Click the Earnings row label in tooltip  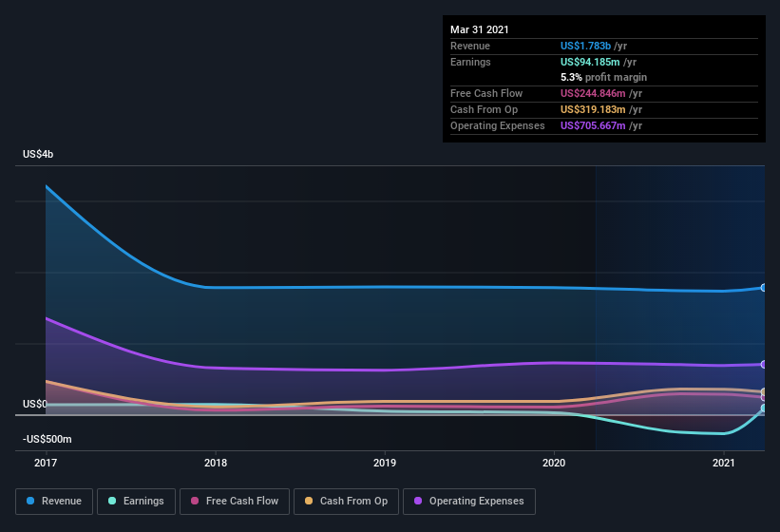click(x=470, y=62)
